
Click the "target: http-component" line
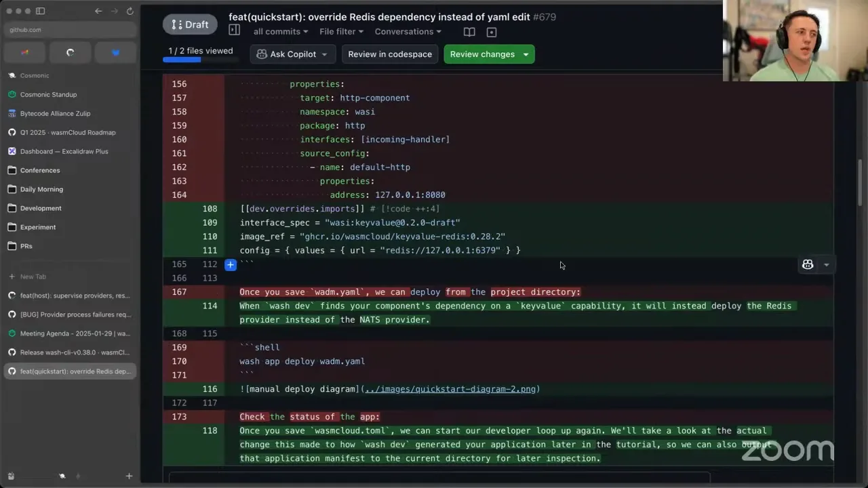click(355, 98)
